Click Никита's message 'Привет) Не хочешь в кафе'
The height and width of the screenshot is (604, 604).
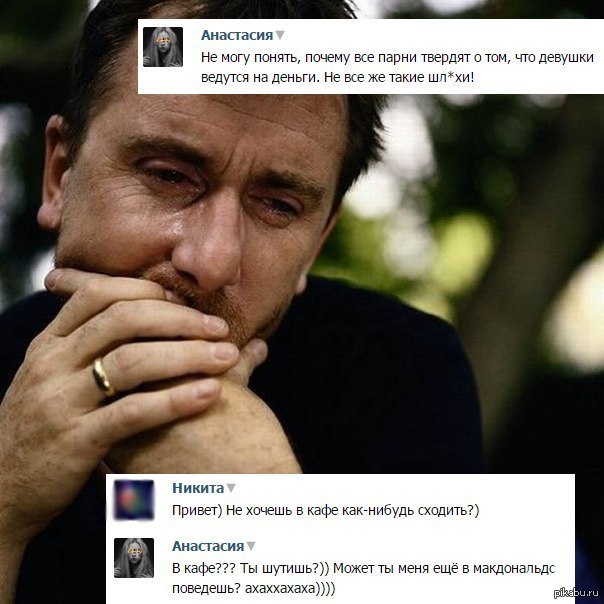[325, 510]
